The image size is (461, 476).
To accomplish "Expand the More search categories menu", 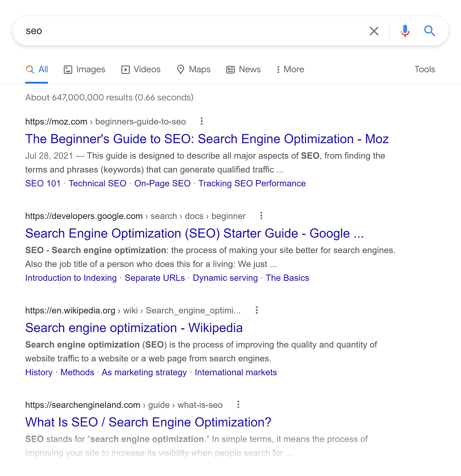I will 290,70.
